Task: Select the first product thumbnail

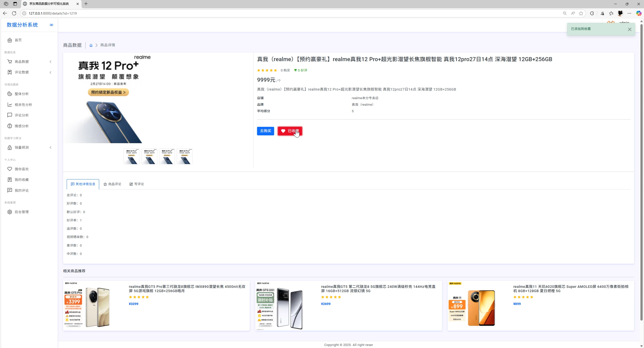Action: [x=131, y=156]
